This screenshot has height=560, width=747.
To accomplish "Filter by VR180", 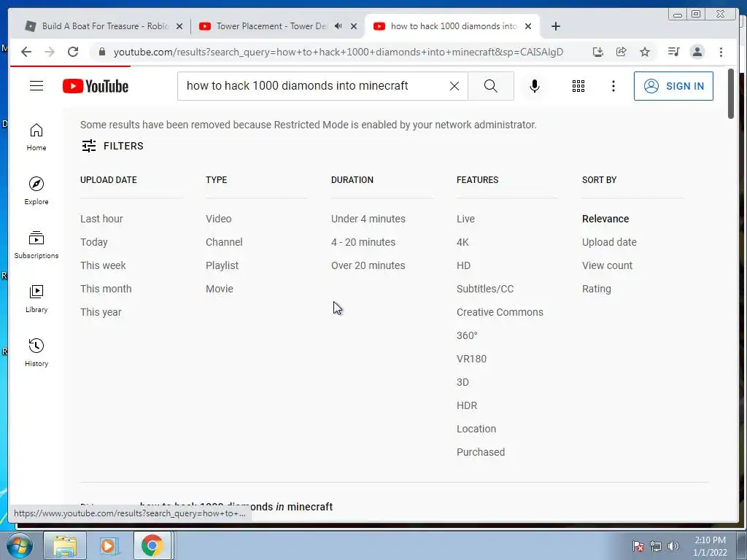I will click(472, 359).
